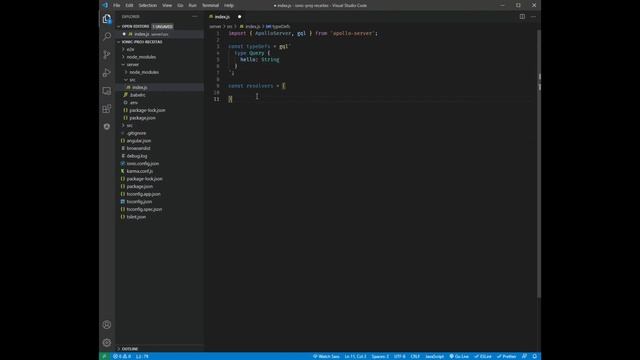640x360 pixels.
Task: Open the browserslist file
Action: tap(138, 148)
